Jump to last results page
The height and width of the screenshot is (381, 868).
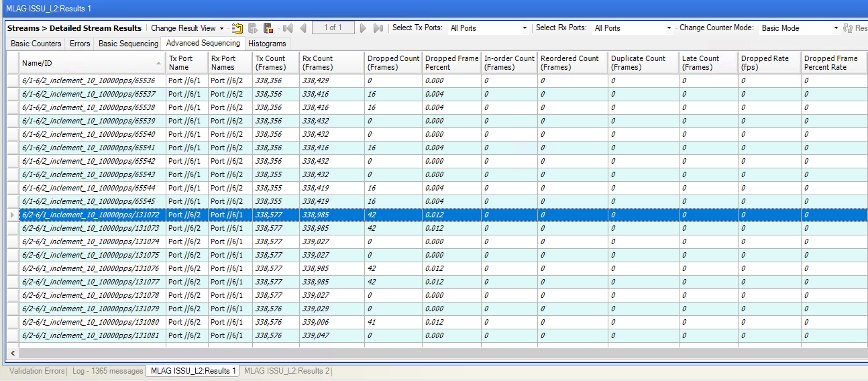[378, 28]
